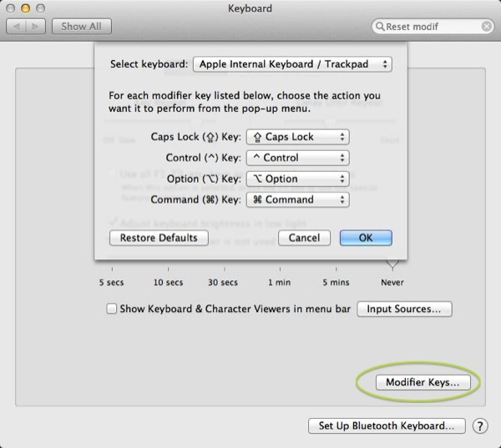The width and height of the screenshot is (501, 448).
Task: Confirm modifier keys with OK
Action: (366, 238)
